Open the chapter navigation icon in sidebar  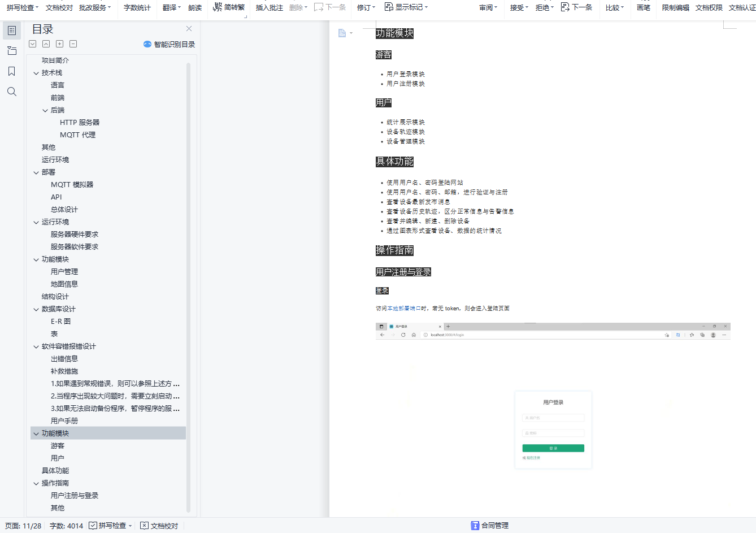coord(12,51)
